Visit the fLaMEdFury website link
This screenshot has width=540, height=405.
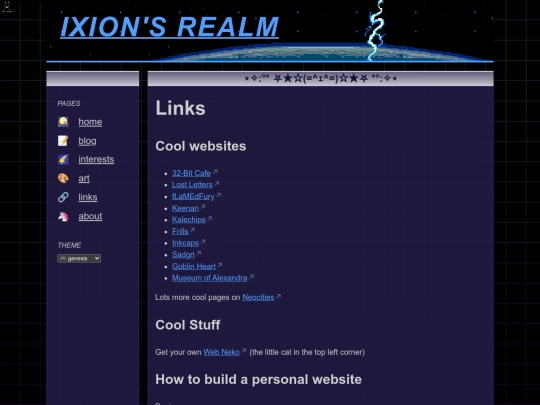point(193,196)
